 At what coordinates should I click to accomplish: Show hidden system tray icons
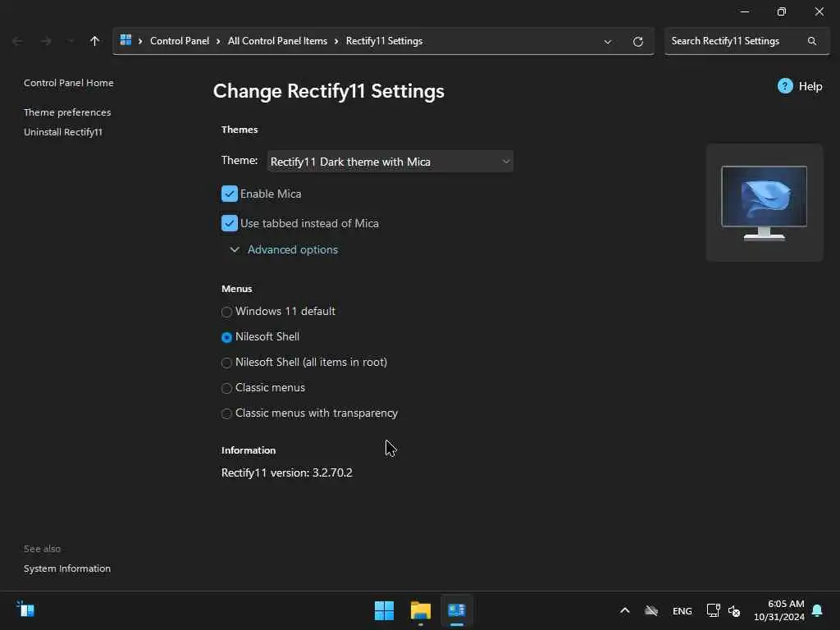(x=624, y=610)
